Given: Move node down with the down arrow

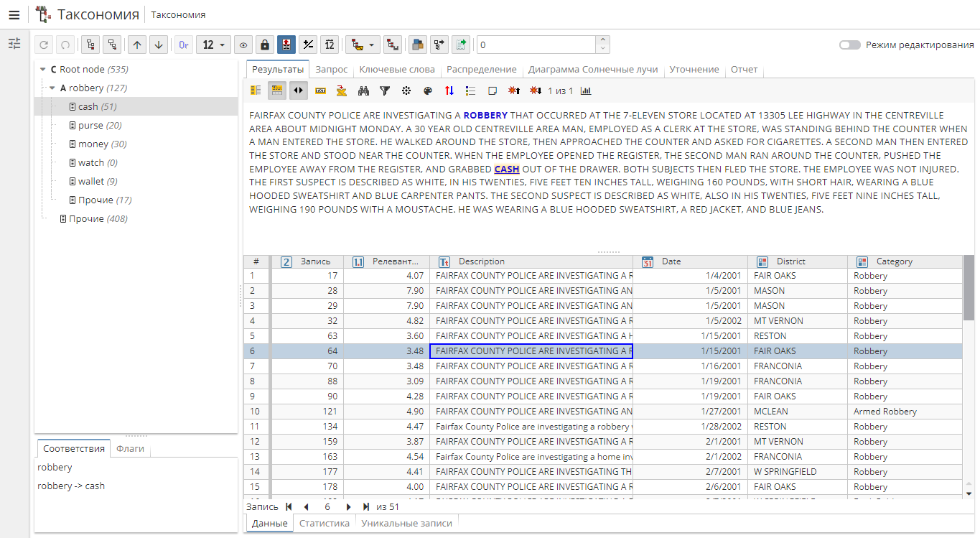Looking at the screenshot, I should 159,45.
